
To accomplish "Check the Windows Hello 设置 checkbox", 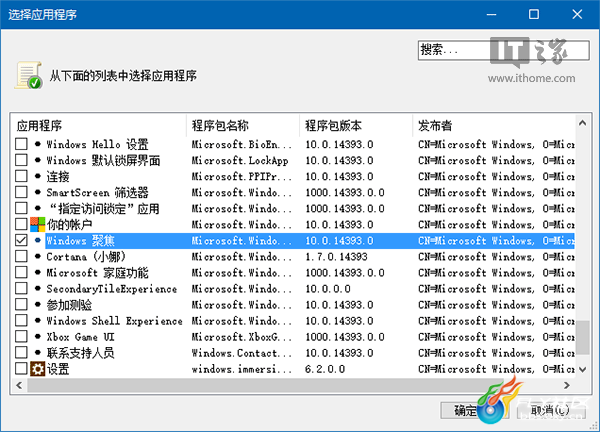I will (x=21, y=144).
